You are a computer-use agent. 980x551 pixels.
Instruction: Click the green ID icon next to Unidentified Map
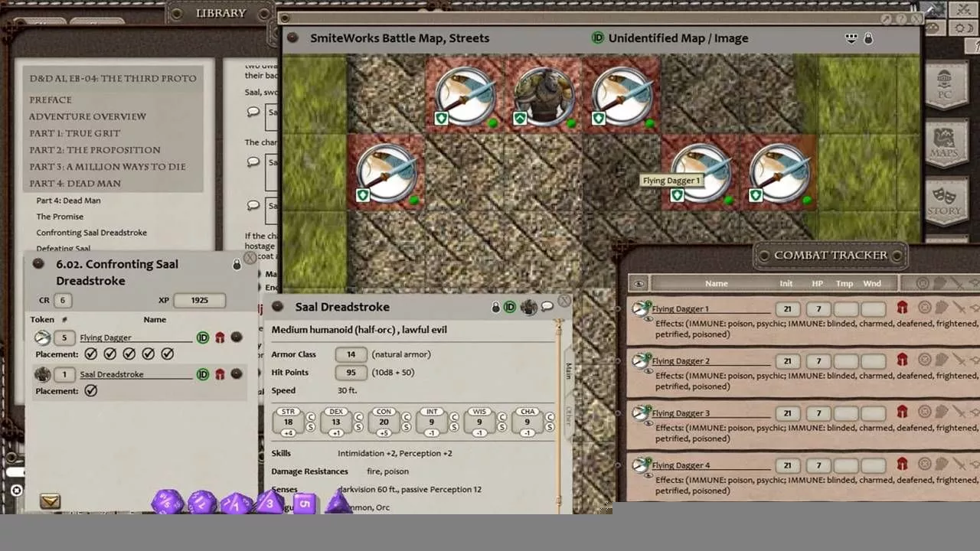coord(598,38)
